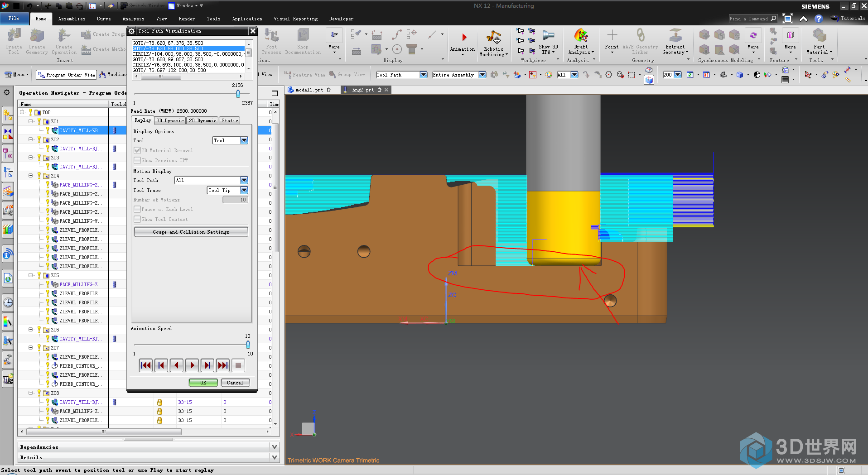Collapse the Z04 group node

point(30,175)
